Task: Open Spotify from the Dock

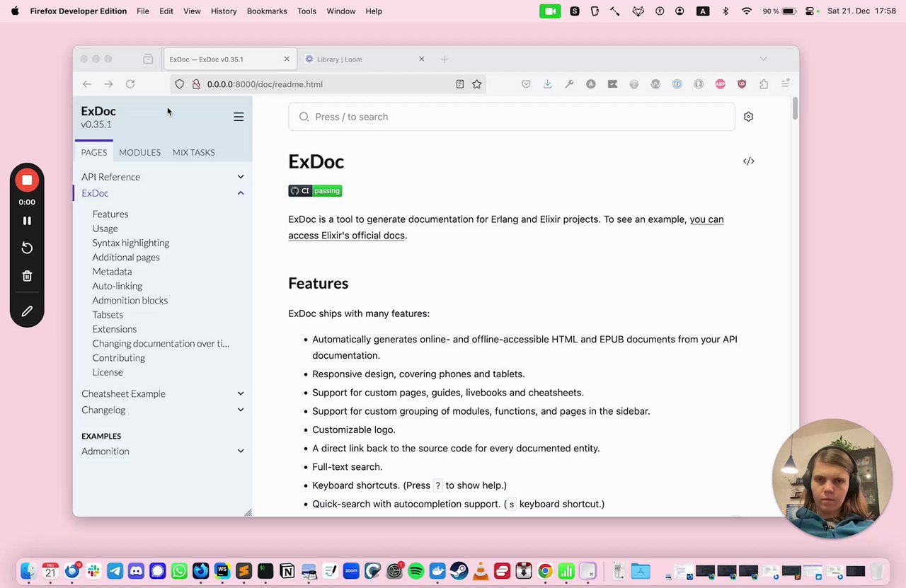Action: pyautogui.click(x=416, y=570)
